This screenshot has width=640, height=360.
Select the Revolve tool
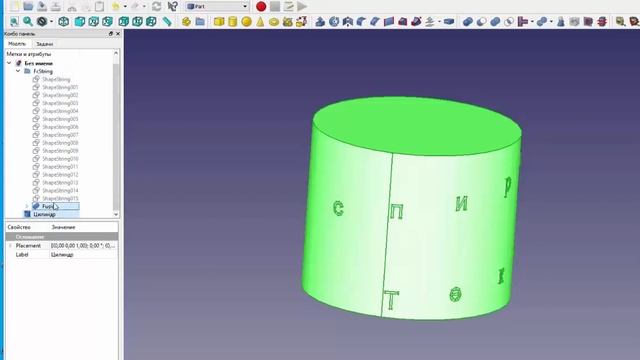click(x=334, y=21)
